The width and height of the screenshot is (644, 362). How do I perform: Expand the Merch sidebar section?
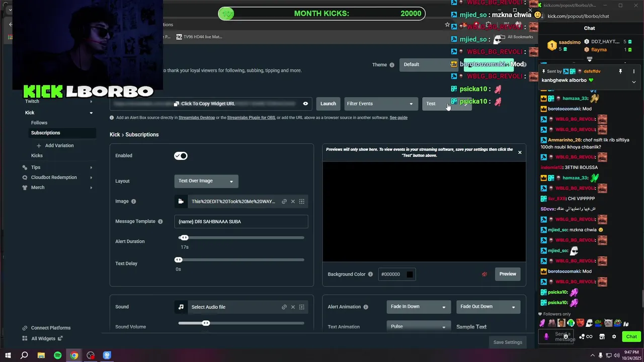[x=91, y=188]
